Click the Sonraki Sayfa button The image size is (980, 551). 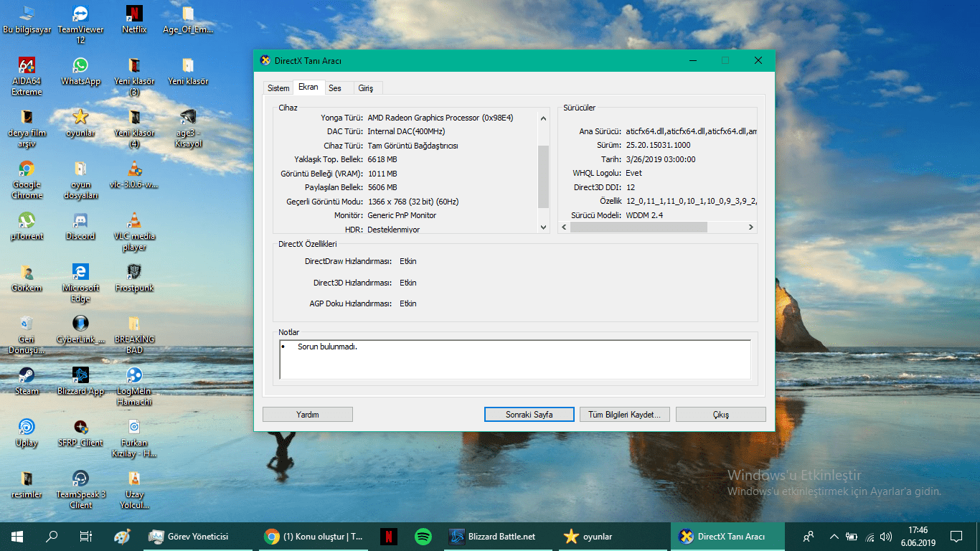[529, 415]
